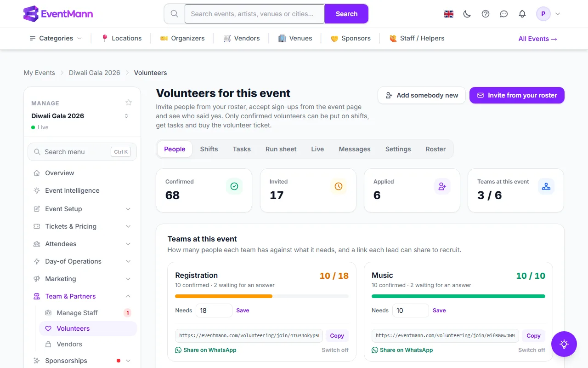The width and height of the screenshot is (588, 368).
Task: Click the EventMann logo
Action: [58, 14]
